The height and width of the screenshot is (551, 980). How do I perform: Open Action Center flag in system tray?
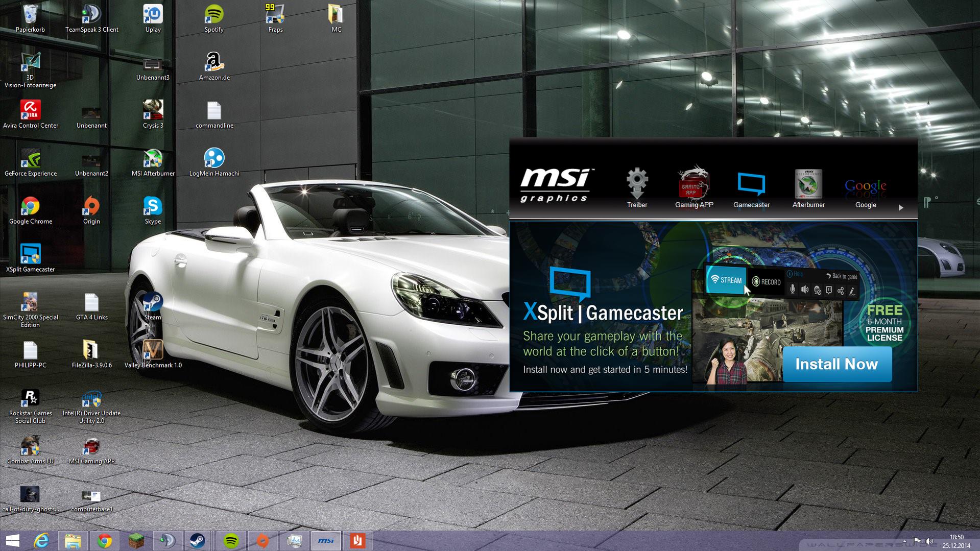[x=917, y=541]
